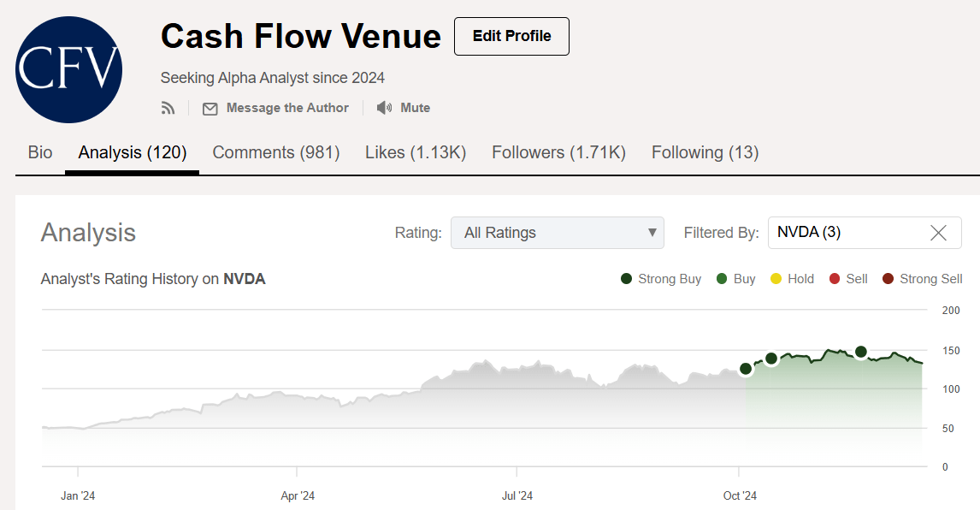Screen dimensions: 980x510
Task: Switch to the Bio tab
Action: 40,152
